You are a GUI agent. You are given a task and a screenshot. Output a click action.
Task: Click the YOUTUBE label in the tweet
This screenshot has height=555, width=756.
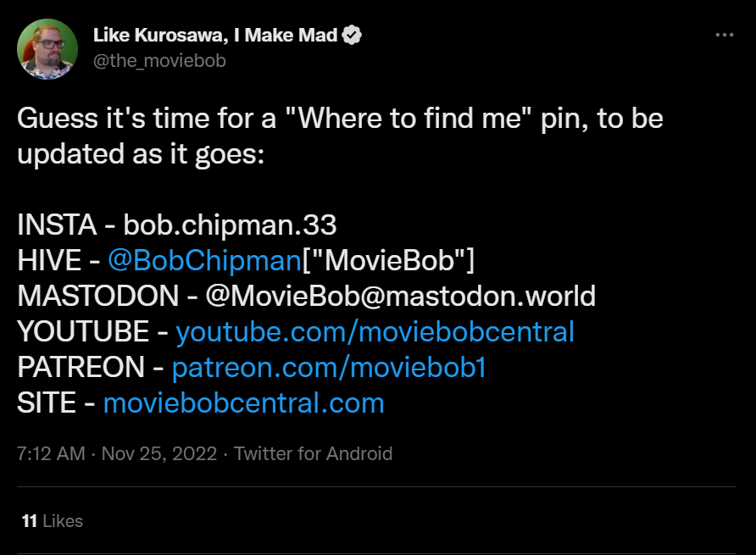[83, 331]
